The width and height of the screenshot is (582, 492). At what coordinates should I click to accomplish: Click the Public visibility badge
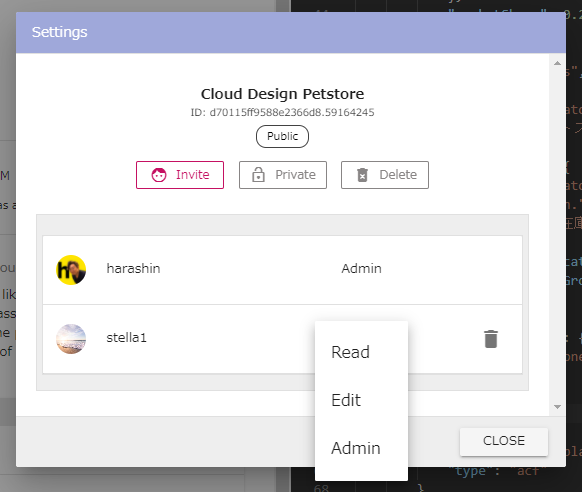click(282, 136)
